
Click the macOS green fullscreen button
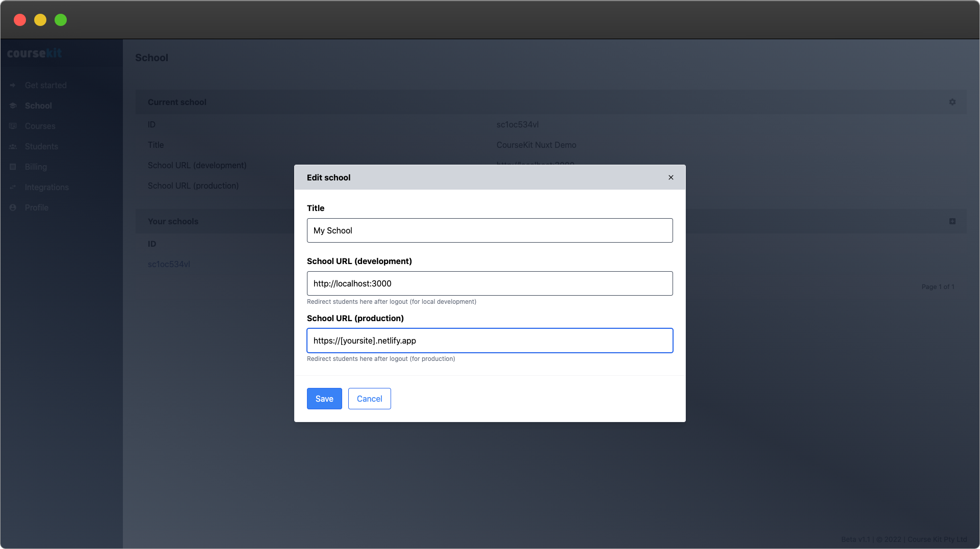click(61, 20)
